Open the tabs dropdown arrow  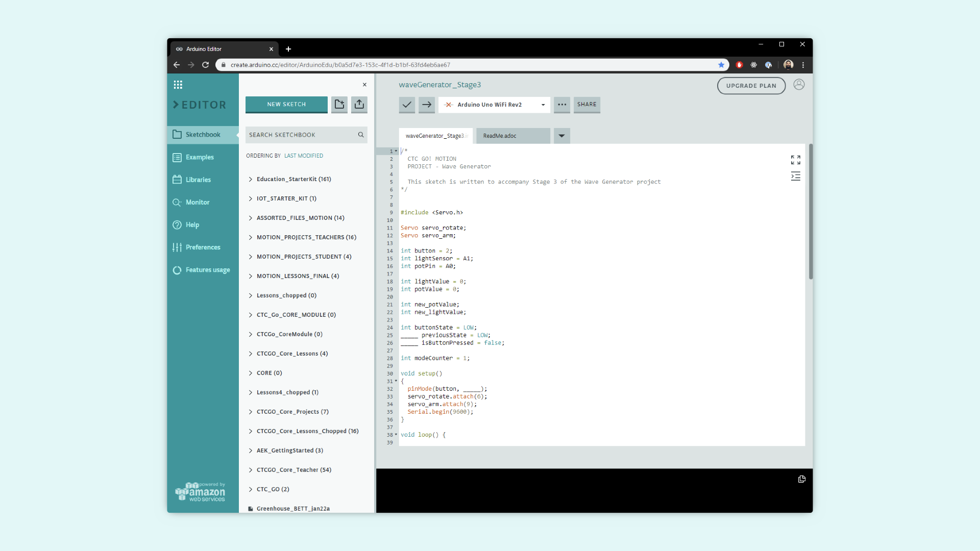pyautogui.click(x=561, y=136)
